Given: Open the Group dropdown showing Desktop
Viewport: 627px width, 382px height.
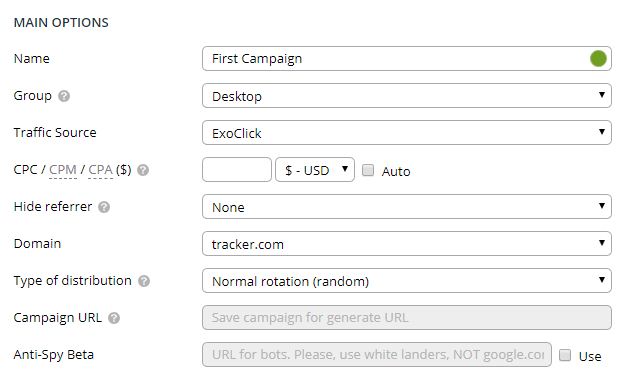Looking at the screenshot, I should tap(407, 96).
